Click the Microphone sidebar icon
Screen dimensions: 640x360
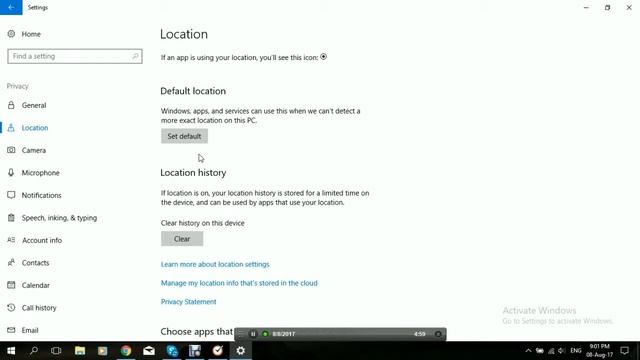click(11, 173)
